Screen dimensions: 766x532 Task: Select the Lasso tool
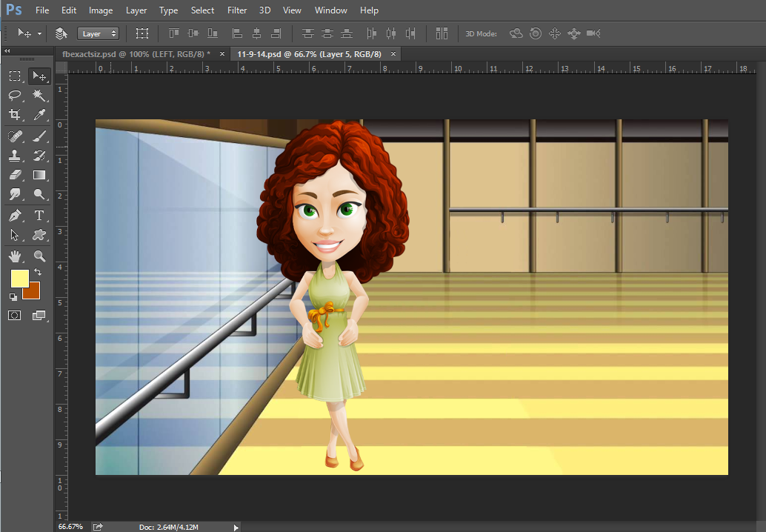click(x=15, y=96)
